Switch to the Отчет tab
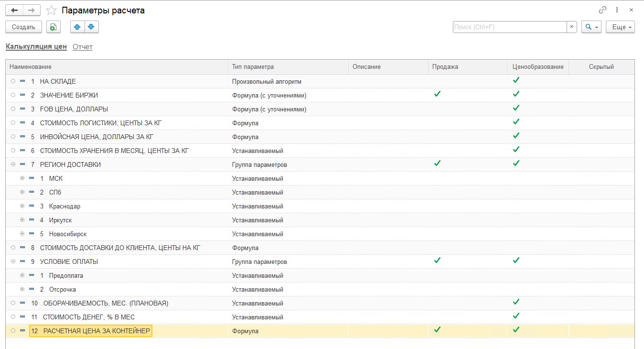This screenshot has width=644, height=349. tap(82, 47)
